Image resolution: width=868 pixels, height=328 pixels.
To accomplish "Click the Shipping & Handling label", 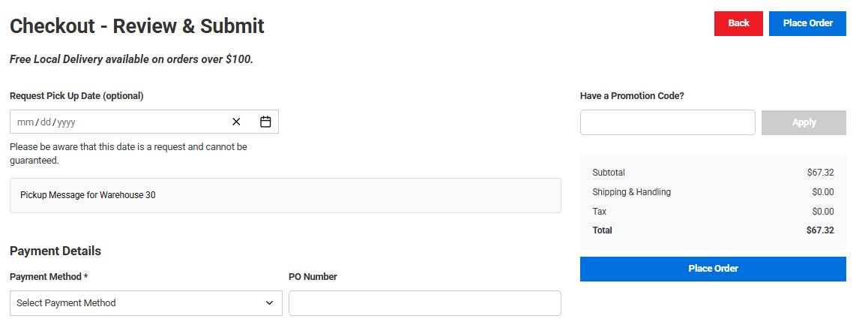I will pyautogui.click(x=631, y=192).
